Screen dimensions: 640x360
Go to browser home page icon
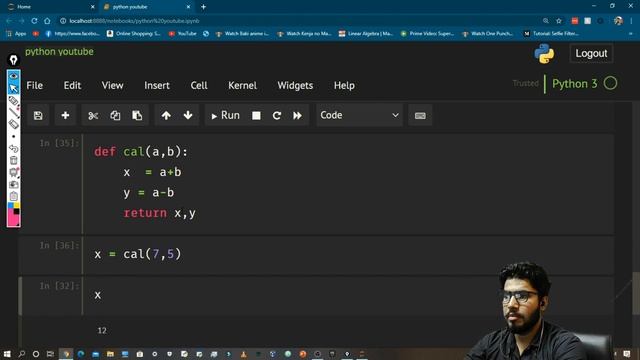47,21
